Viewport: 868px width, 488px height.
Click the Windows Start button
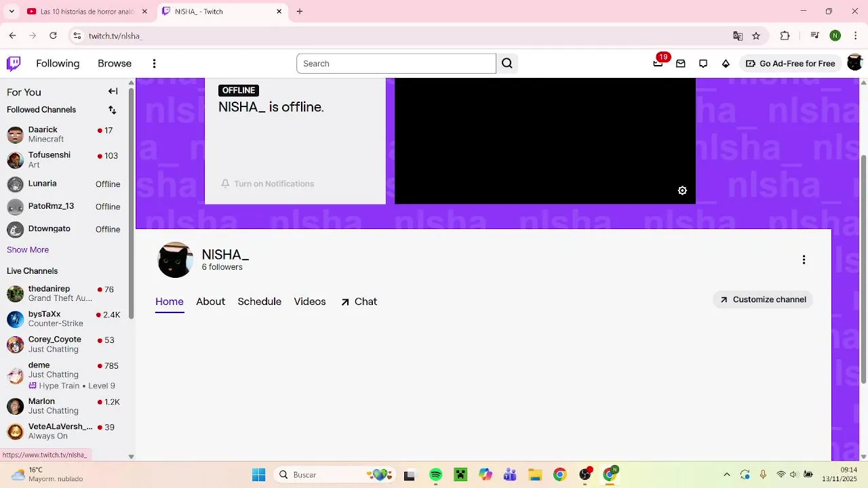tap(258, 474)
